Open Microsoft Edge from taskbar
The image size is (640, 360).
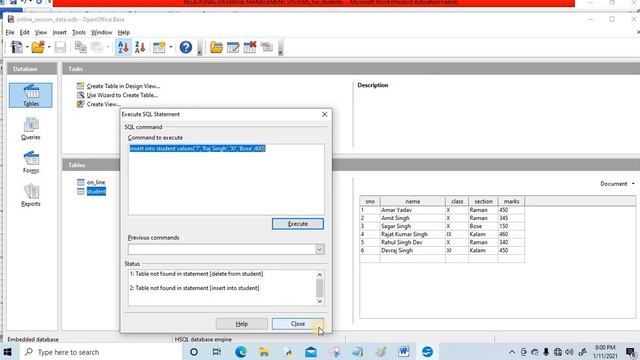241,352
